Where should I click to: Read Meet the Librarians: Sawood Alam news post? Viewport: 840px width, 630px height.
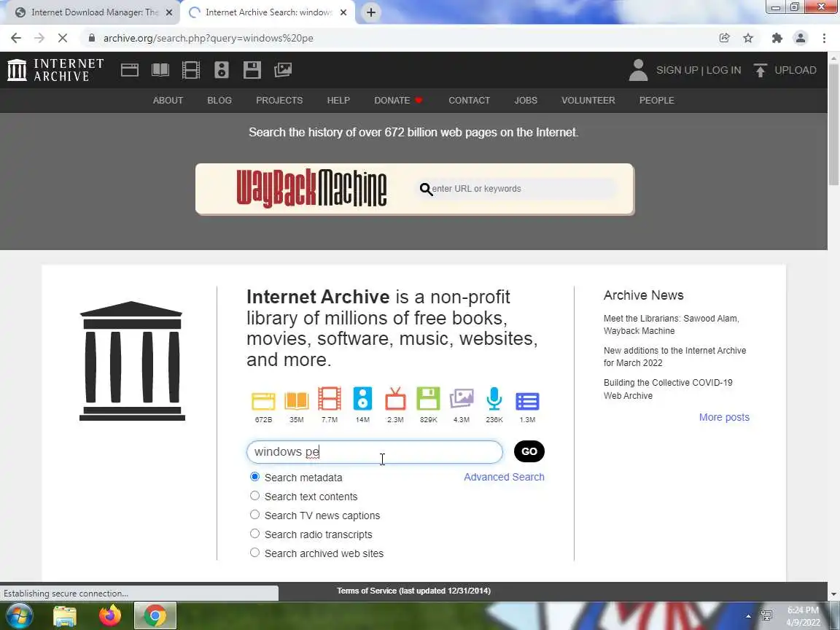click(672, 324)
